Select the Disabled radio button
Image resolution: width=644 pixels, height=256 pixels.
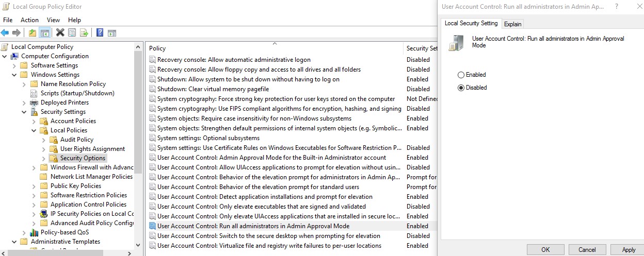tap(461, 88)
